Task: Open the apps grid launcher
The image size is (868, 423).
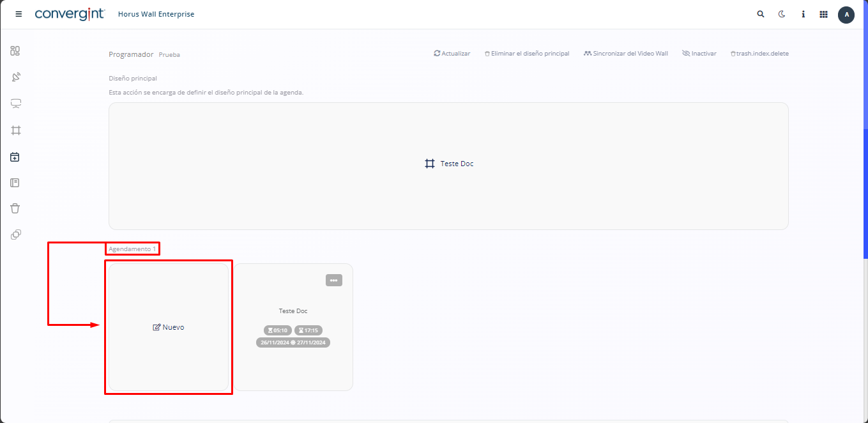Action: pyautogui.click(x=823, y=14)
